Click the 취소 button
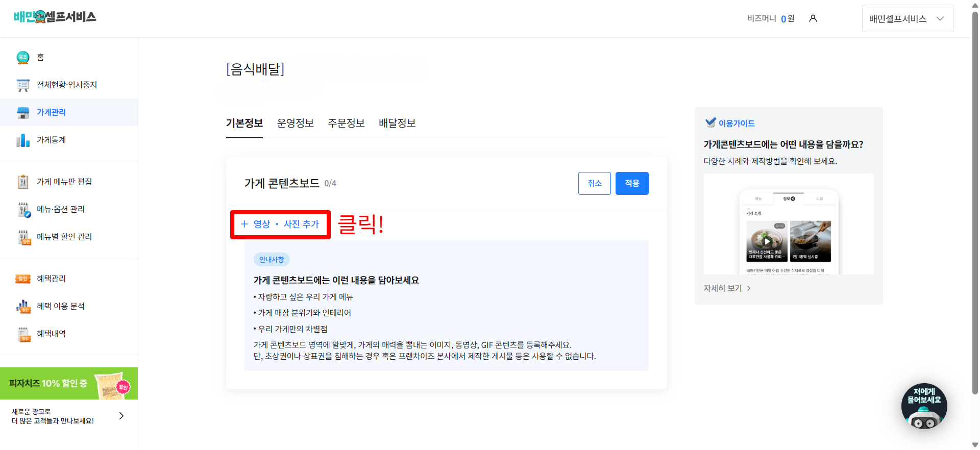 (x=595, y=183)
